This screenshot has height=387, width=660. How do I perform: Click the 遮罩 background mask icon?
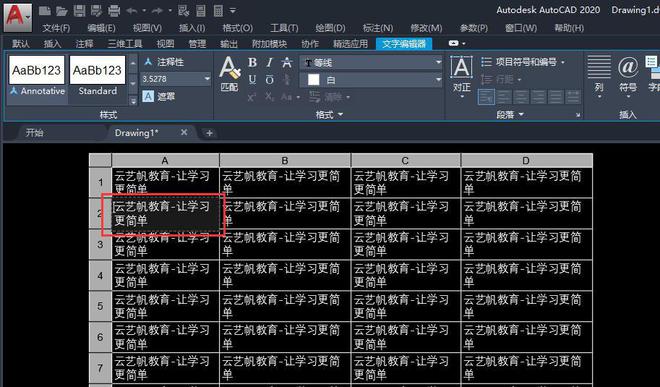tap(148, 97)
